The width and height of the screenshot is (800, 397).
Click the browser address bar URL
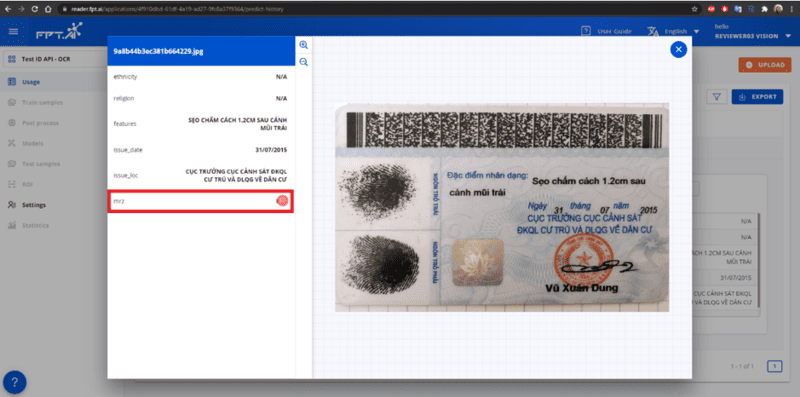point(177,9)
